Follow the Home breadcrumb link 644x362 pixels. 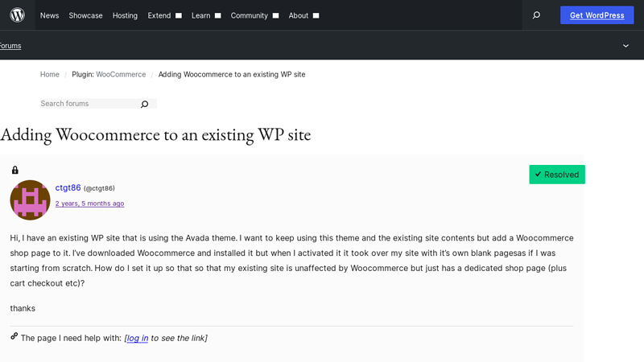pos(50,74)
